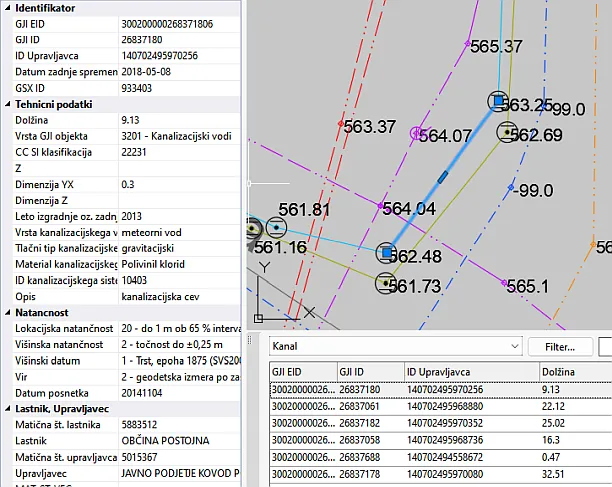Collapse the Tehnicni podatki section

click(7, 104)
